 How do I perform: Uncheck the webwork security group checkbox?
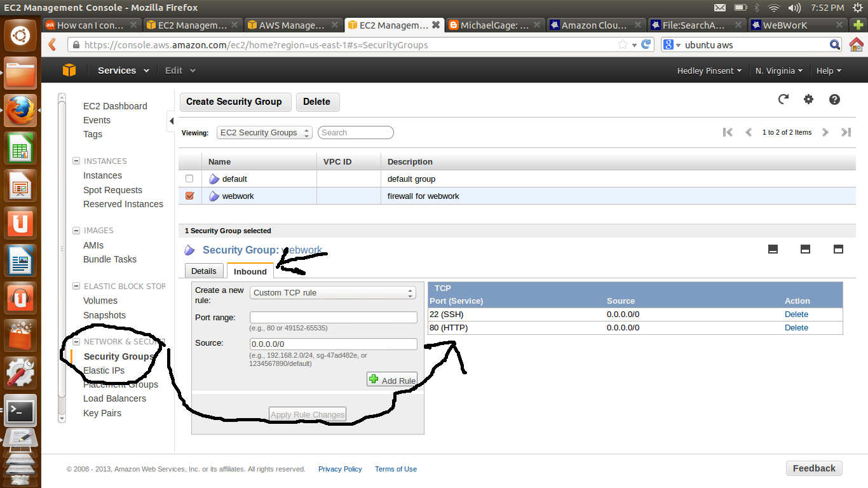(189, 196)
